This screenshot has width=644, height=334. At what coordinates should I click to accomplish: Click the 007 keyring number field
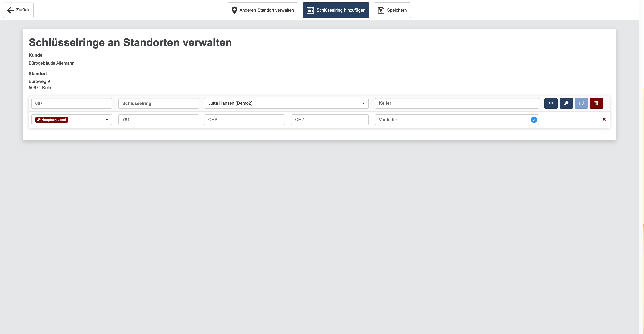click(72, 103)
